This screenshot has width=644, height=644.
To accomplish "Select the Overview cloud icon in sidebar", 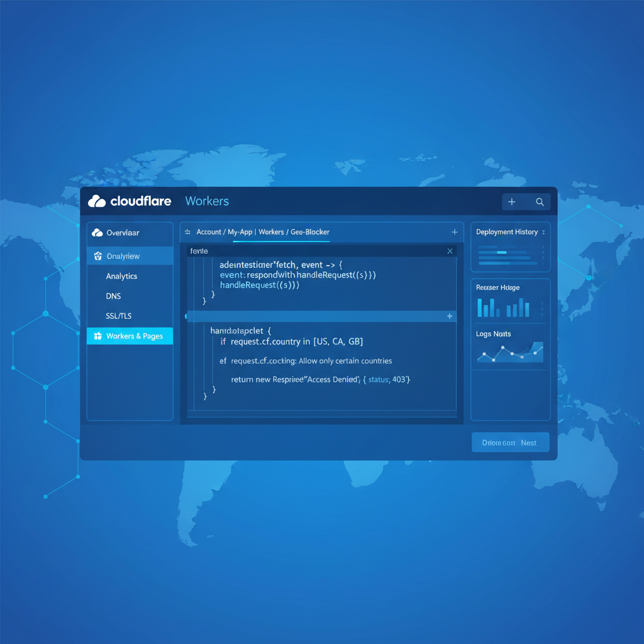I will pos(98,232).
